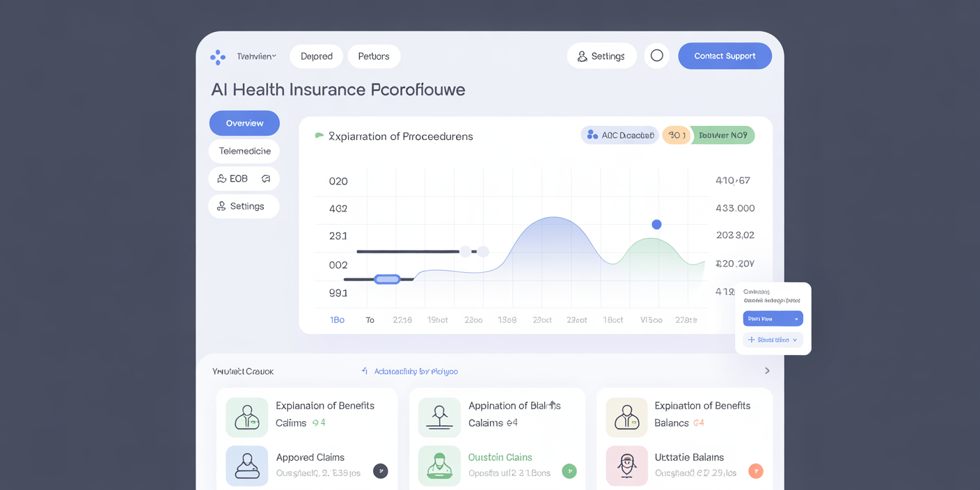The height and width of the screenshot is (490, 980).
Task: Select Overview in the sidebar
Action: [244, 123]
